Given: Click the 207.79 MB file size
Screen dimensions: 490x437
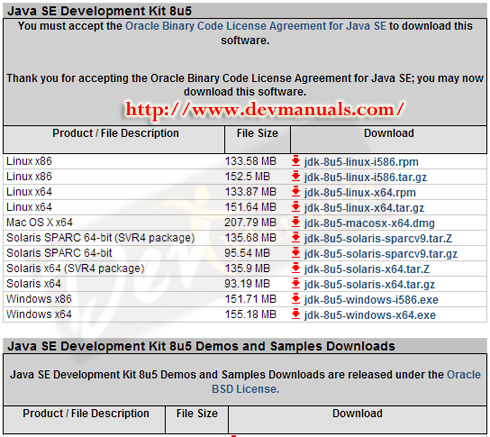Looking at the screenshot, I should [250, 222].
